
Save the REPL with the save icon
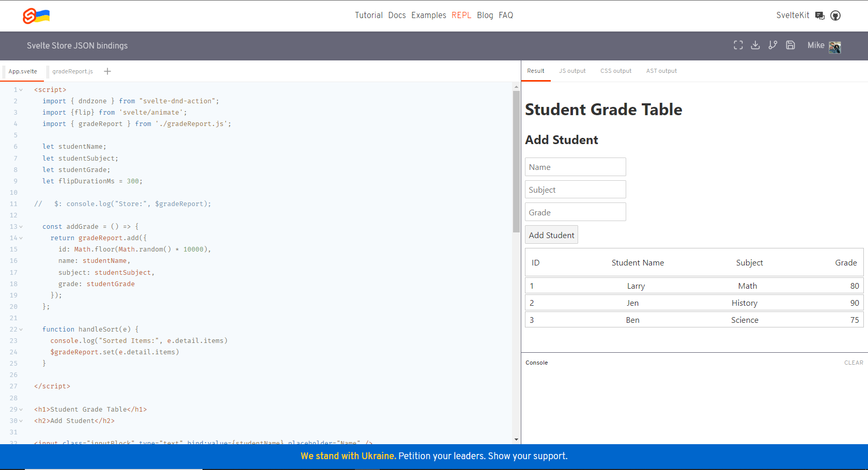coord(791,45)
